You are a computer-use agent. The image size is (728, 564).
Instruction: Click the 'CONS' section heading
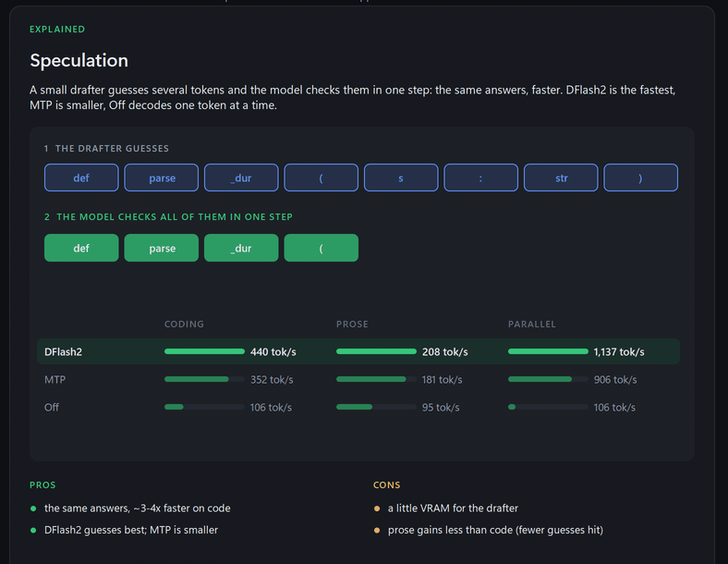click(386, 484)
